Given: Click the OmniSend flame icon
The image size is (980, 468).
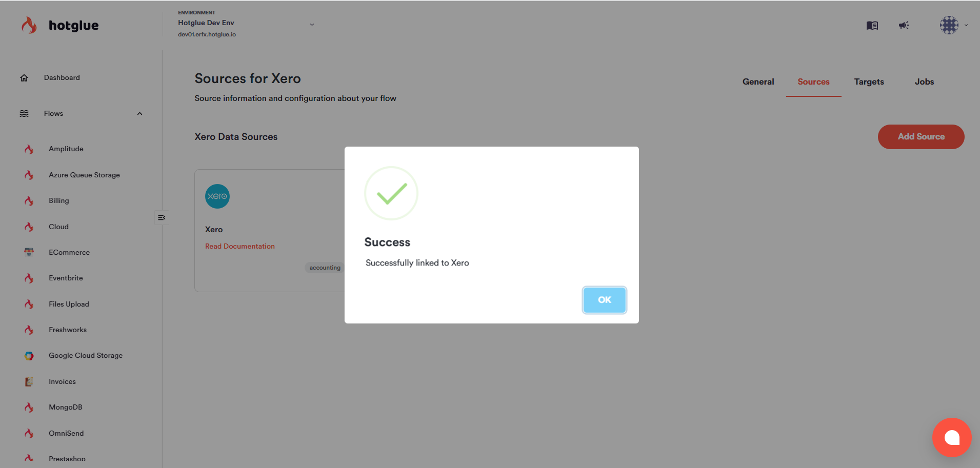Looking at the screenshot, I should [29, 433].
